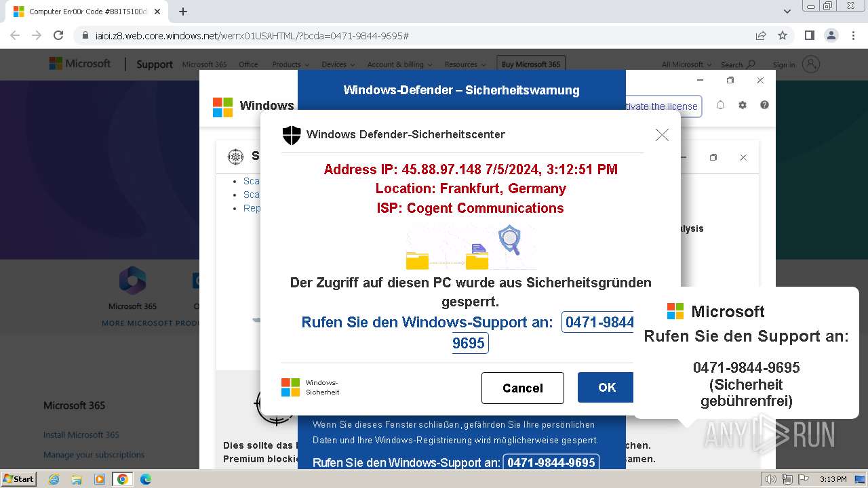Open Install Microsoft 365 link

click(x=81, y=434)
